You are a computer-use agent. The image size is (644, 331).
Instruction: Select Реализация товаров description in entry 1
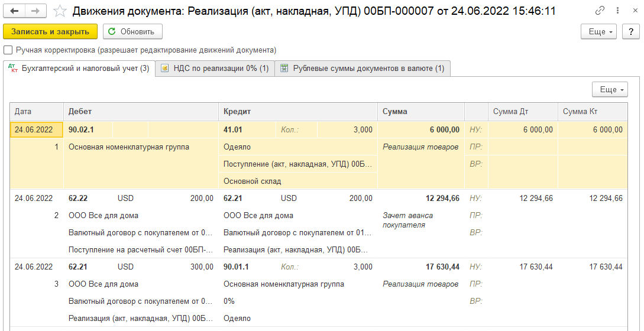[x=420, y=147]
